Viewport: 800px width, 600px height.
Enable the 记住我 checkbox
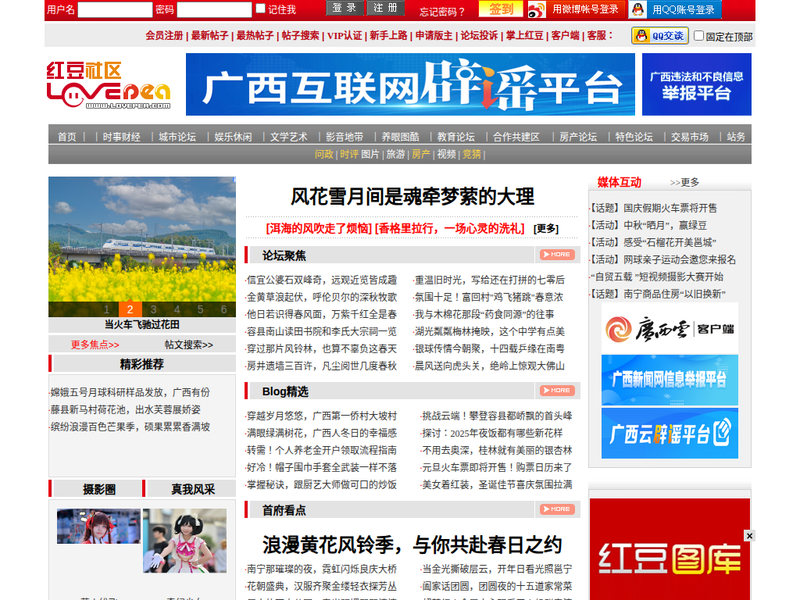coord(261,9)
